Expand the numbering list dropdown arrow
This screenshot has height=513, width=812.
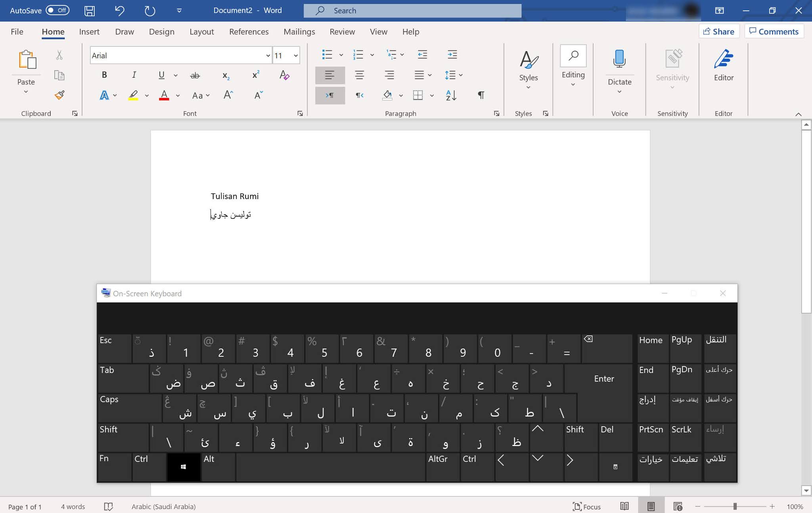(372, 55)
